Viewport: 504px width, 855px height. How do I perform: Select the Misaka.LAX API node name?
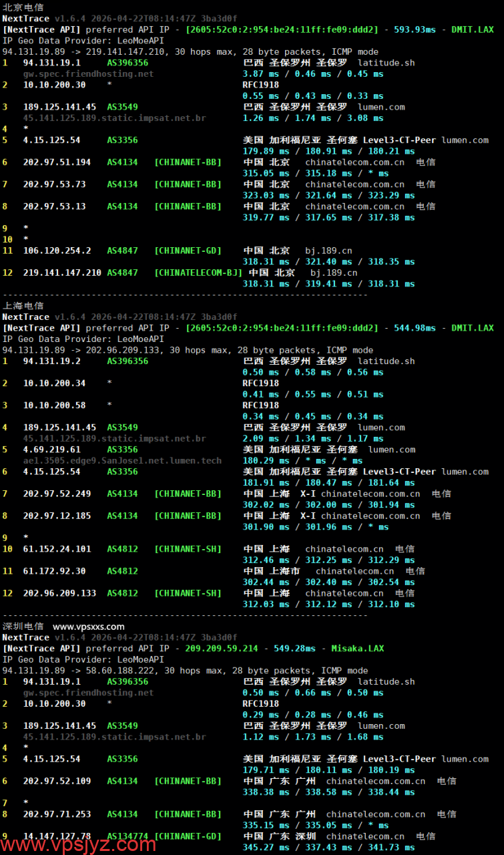click(357, 649)
